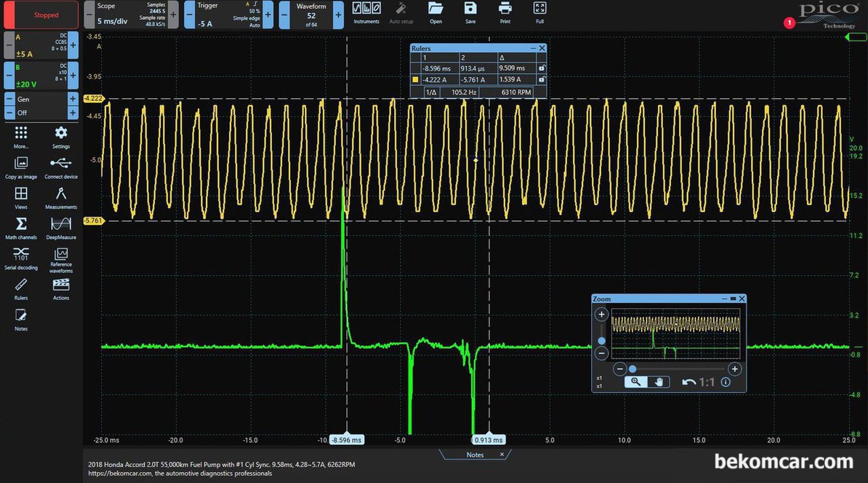Click vertical zoom-in plus in Zoom window
The width and height of the screenshot is (868, 483).
coord(601,315)
